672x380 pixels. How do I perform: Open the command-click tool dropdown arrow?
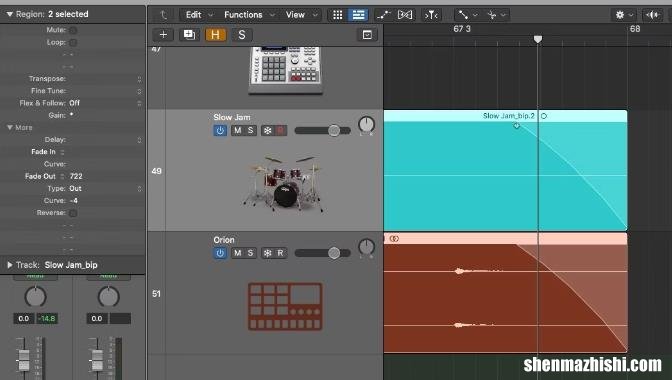pos(504,15)
